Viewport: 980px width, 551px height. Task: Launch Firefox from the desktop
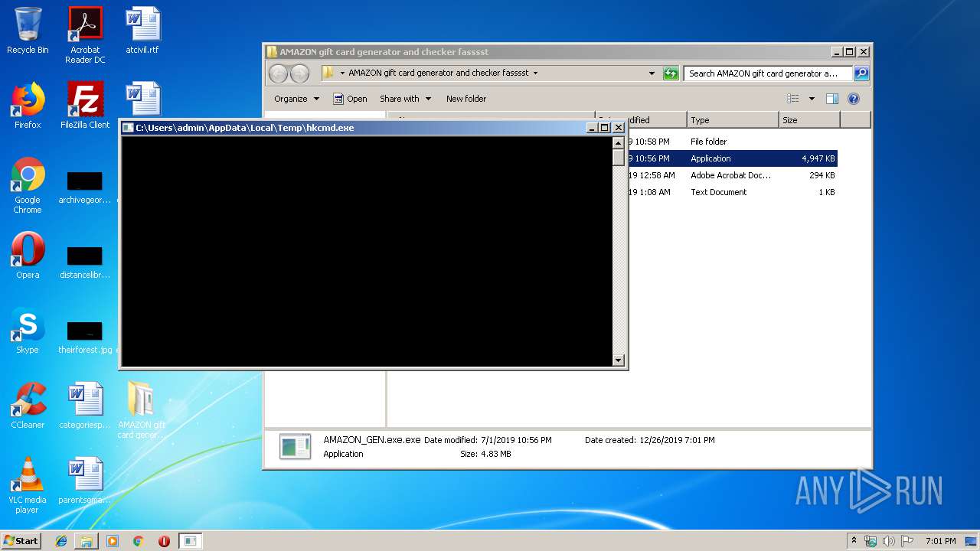[x=28, y=106]
